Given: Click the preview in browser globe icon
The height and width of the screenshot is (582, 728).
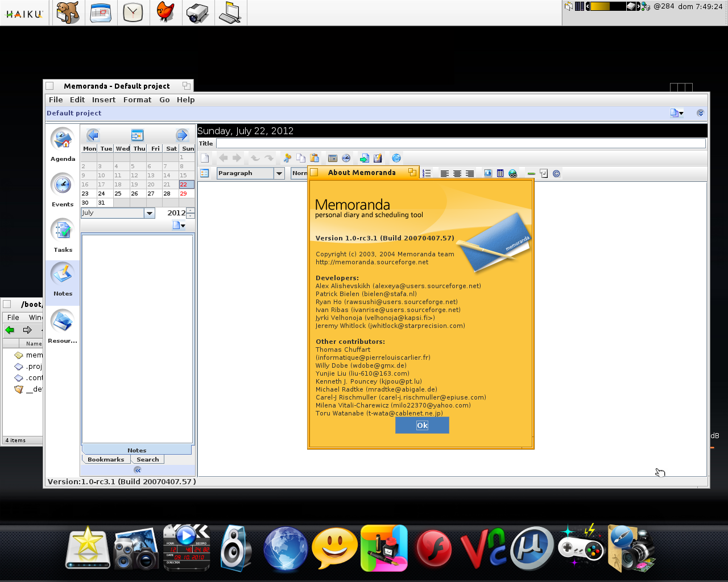Looking at the screenshot, I should click(396, 158).
